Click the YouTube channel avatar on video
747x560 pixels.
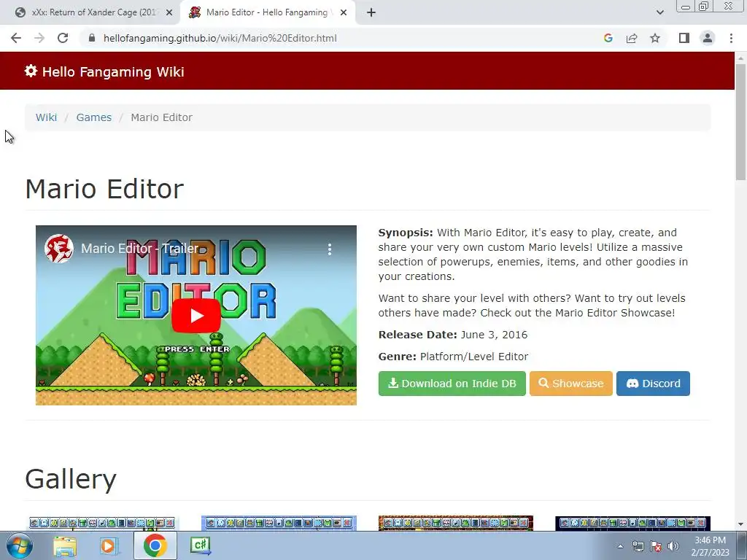coord(58,249)
